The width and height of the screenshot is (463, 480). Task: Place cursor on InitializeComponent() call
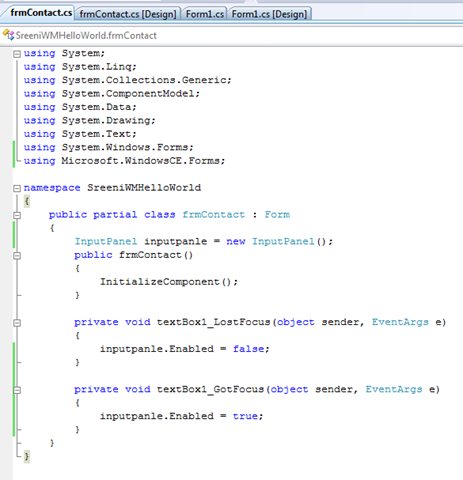(169, 282)
